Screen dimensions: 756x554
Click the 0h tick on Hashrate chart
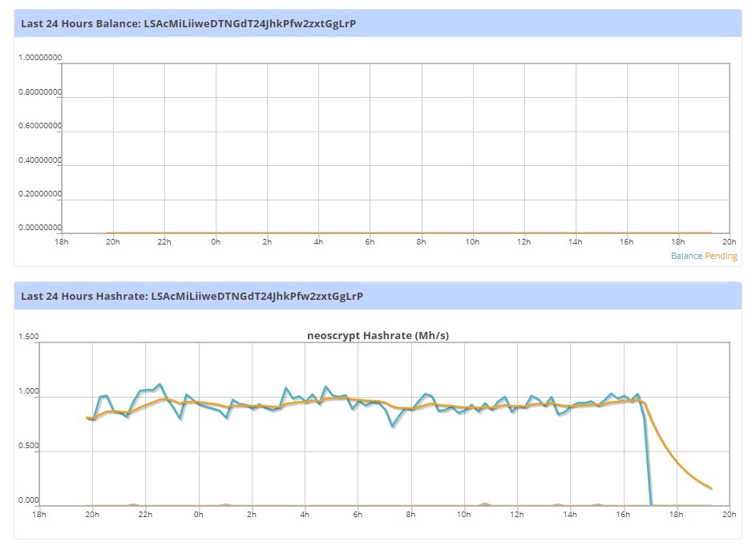[x=199, y=515]
